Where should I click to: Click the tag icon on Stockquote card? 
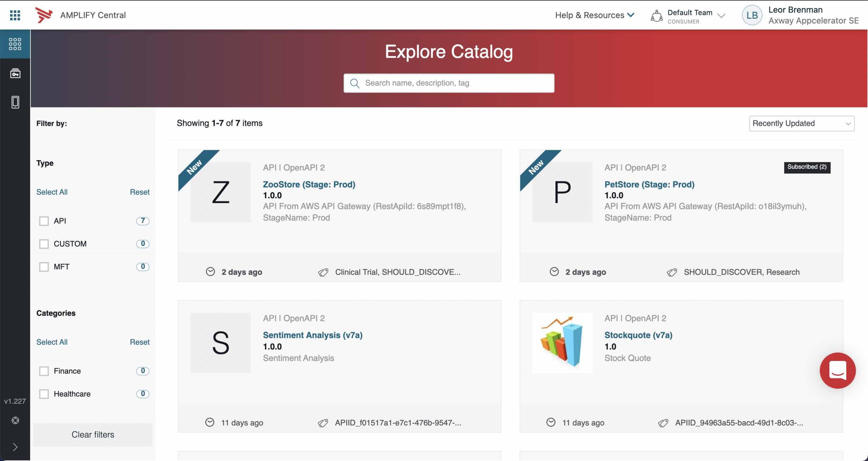pos(663,423)
